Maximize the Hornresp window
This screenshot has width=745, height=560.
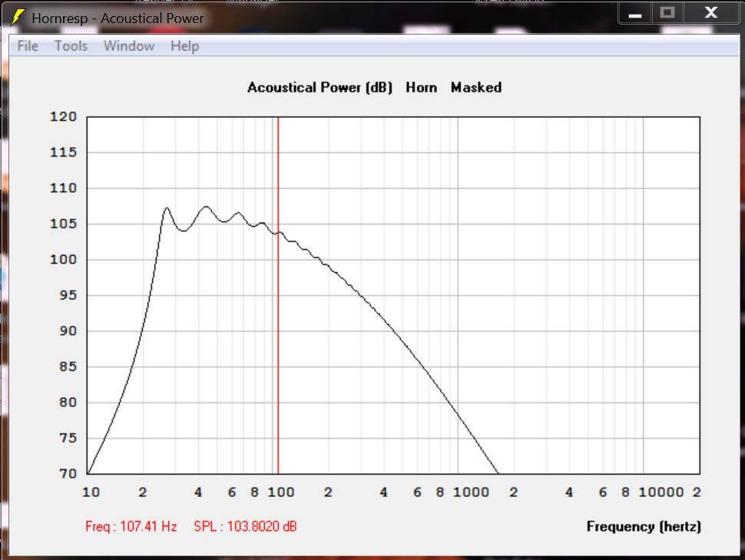667,13
